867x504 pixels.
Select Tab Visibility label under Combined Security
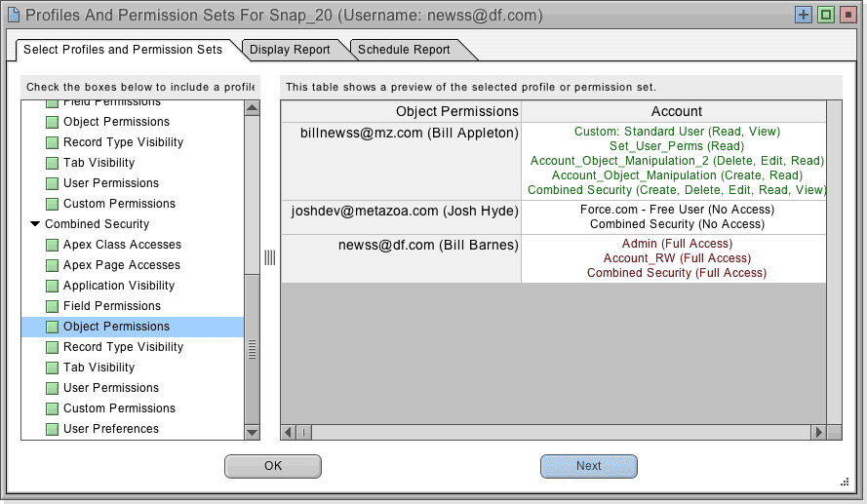(99, 368)
